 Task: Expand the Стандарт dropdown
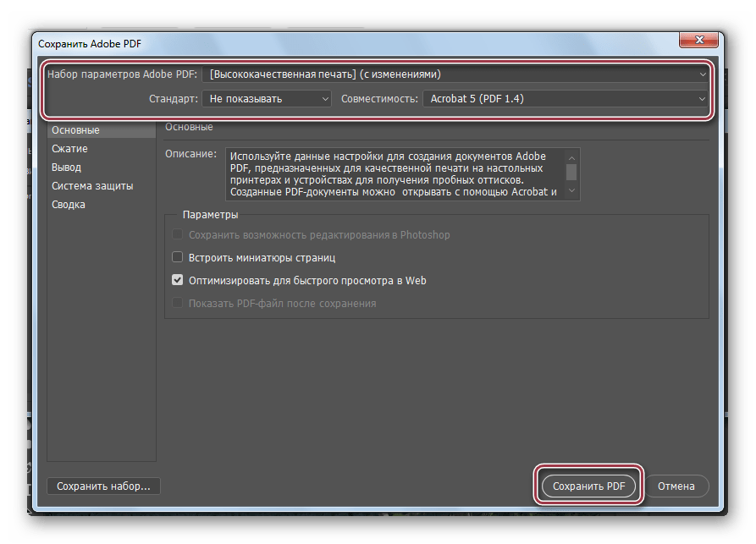(266, 99)
